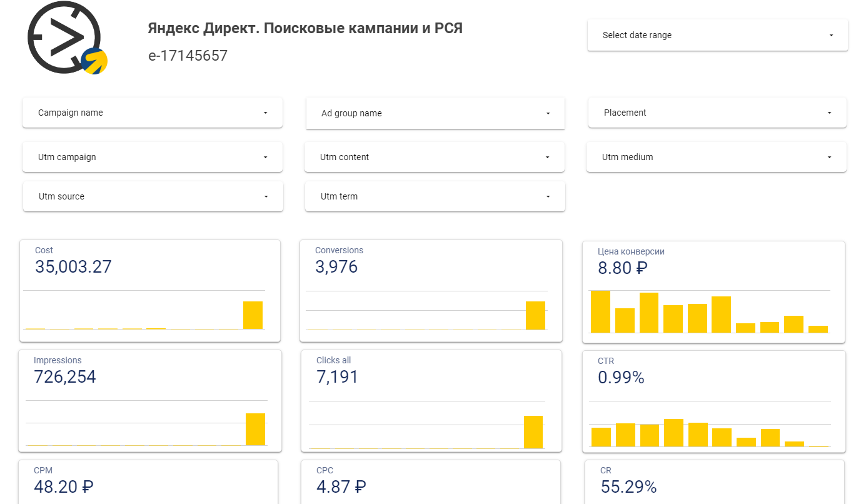Open the Campaign name filter dropdown
This screenshot has width=866, height=504.
tap(152, 113)
